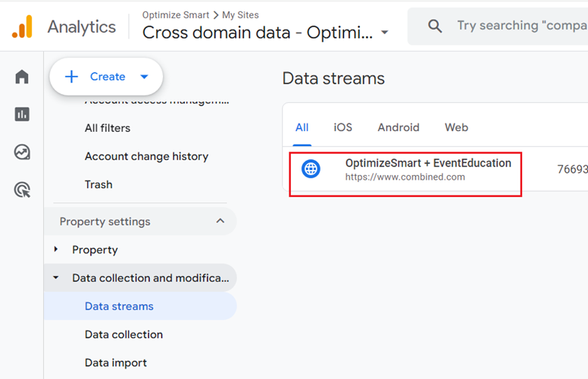The height and width of the screenshot is (379, 588).
Task: Open the Reports bar chart icon
Action: 22,114
